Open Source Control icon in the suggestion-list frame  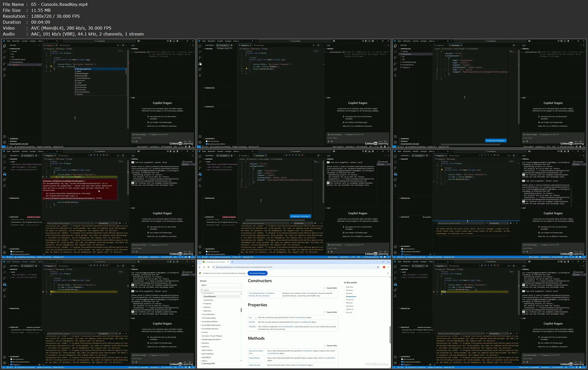coord(4,58)
